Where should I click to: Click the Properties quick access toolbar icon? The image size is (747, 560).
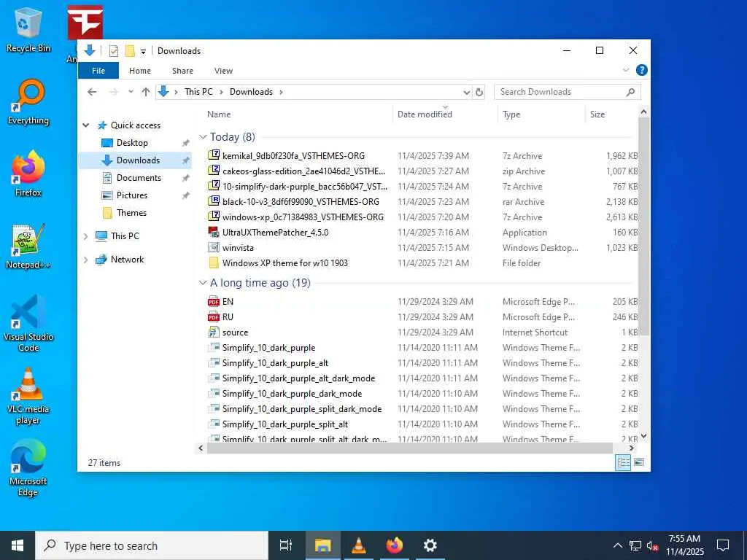tap(113, 50)
